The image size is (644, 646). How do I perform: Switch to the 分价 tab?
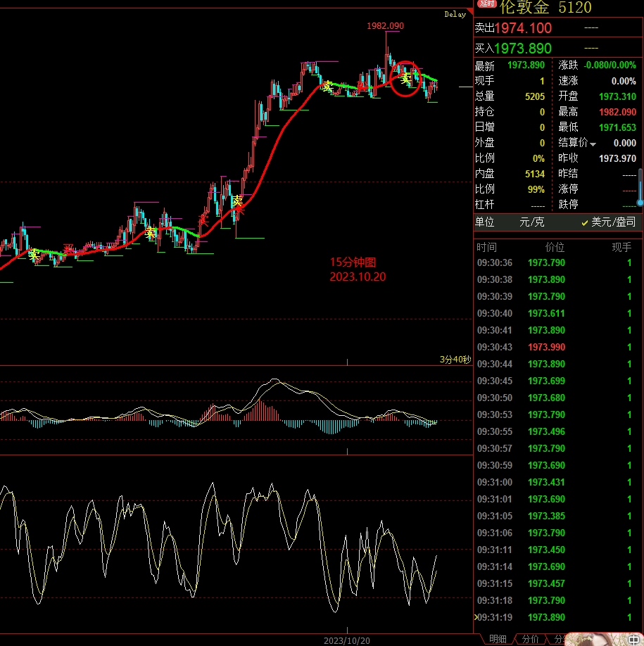(530, 639)
